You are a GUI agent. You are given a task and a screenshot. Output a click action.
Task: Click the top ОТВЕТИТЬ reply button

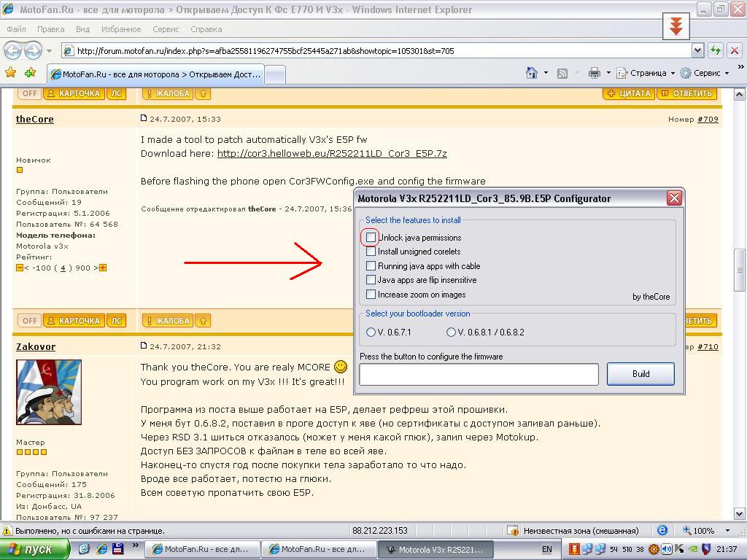(687, 93)
